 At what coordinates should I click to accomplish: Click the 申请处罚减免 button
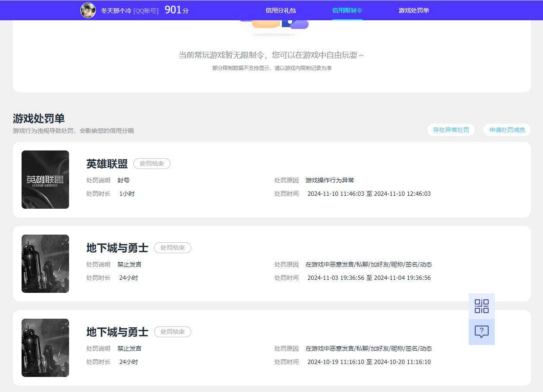tap(507, 130)
